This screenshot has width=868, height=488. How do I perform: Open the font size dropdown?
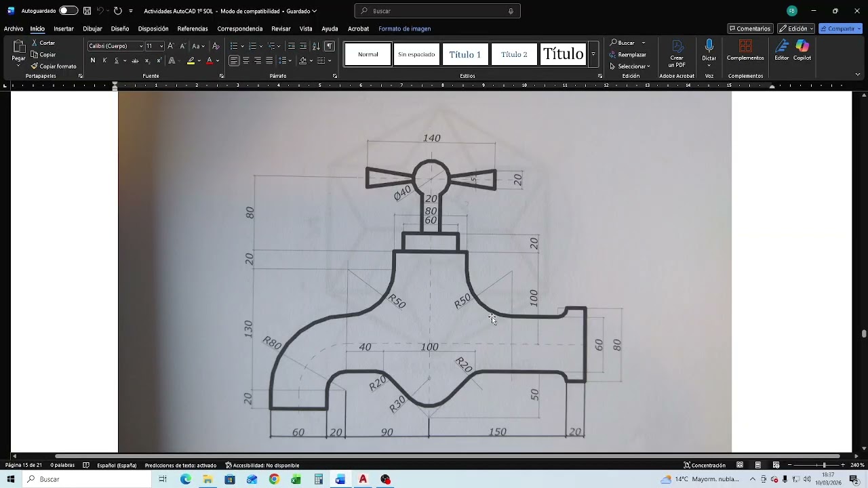coord(161,46)
